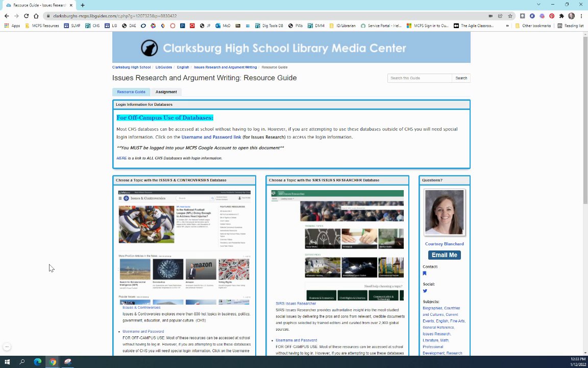
Task: Open Windows taskbar search
Action: point(22,362)
